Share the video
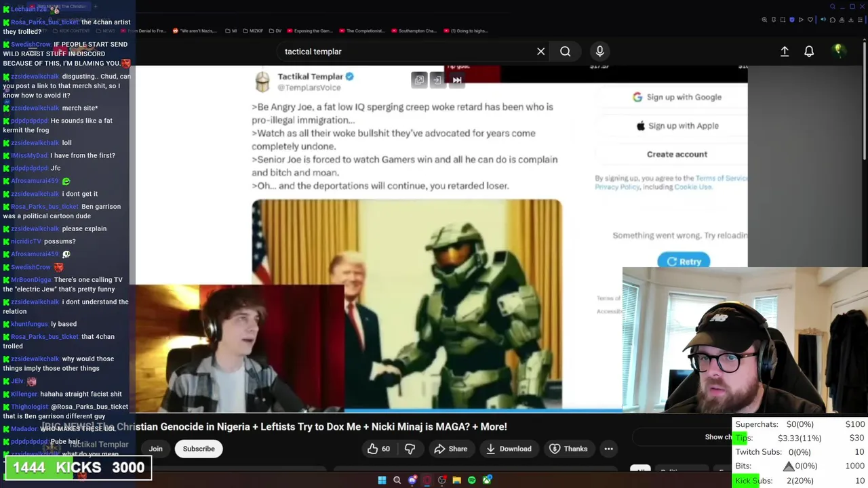The image size is (868, 488). click(x=451, y=449)
